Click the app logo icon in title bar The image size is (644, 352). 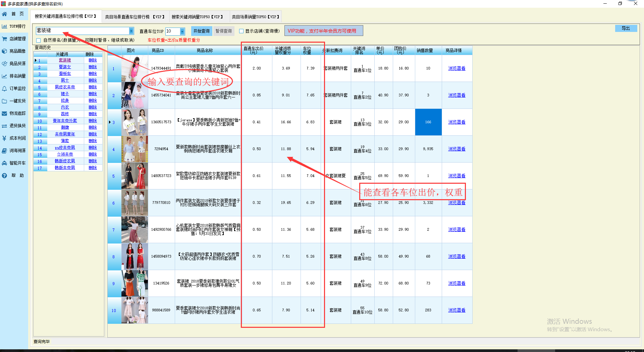click(3, 4)
